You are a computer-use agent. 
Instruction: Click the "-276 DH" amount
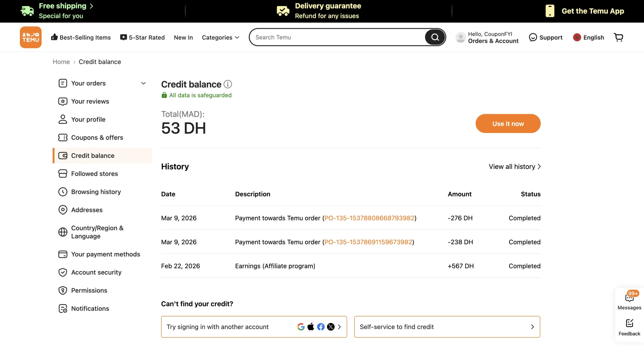coord(460,218)
